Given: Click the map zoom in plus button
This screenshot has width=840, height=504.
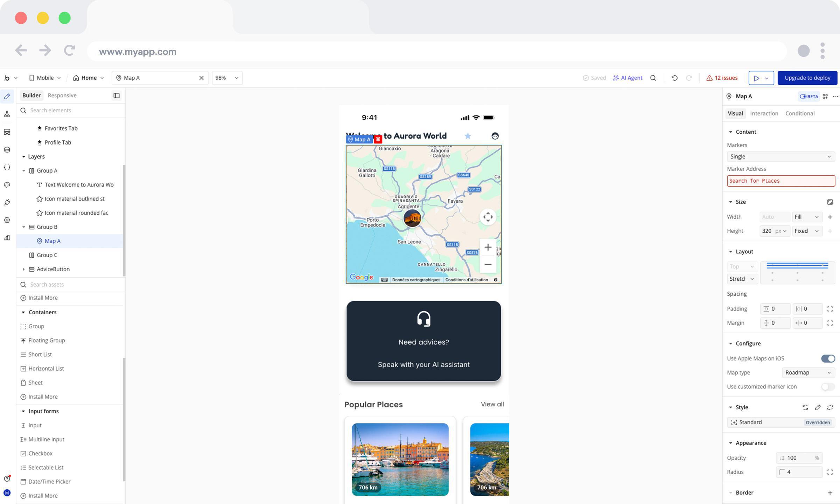Looking at the screenshot, I should click(x=488, y=247).
